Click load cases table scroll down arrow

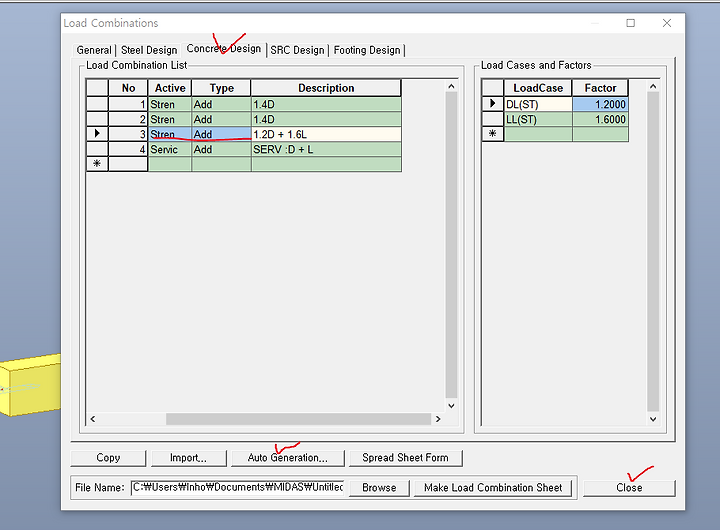pos(653,419)
